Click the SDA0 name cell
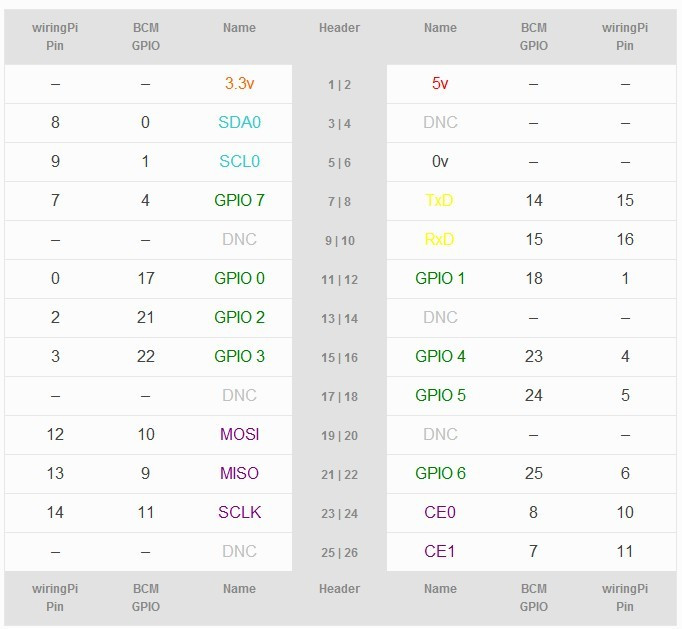Viewport: 682px width, 629px height. pyautogui.click(x=239, y=122)
